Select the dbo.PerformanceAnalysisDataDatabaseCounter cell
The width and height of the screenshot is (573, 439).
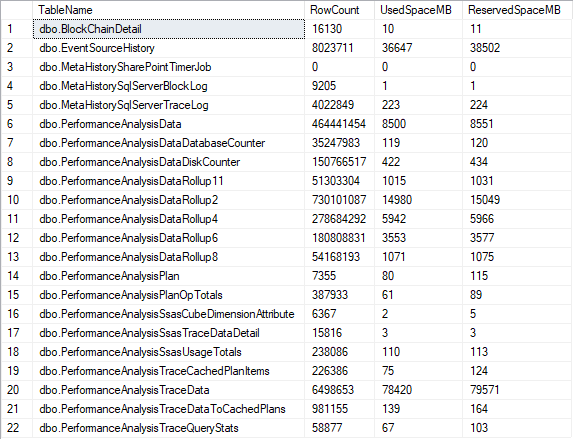click(168, 143)
